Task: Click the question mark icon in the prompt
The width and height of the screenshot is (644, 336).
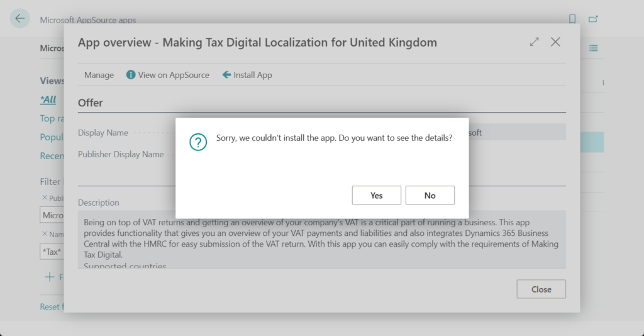Action: tap(198, 142)
